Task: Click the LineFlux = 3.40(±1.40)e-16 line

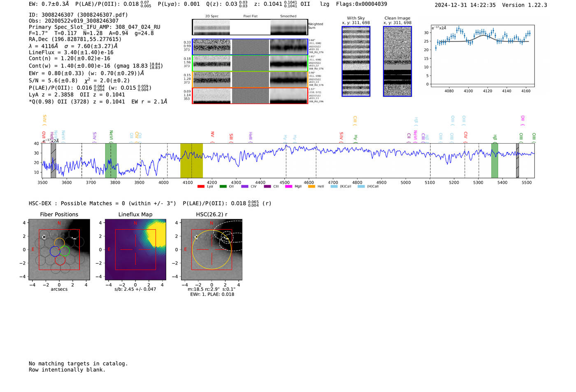Action: point(71,53)
